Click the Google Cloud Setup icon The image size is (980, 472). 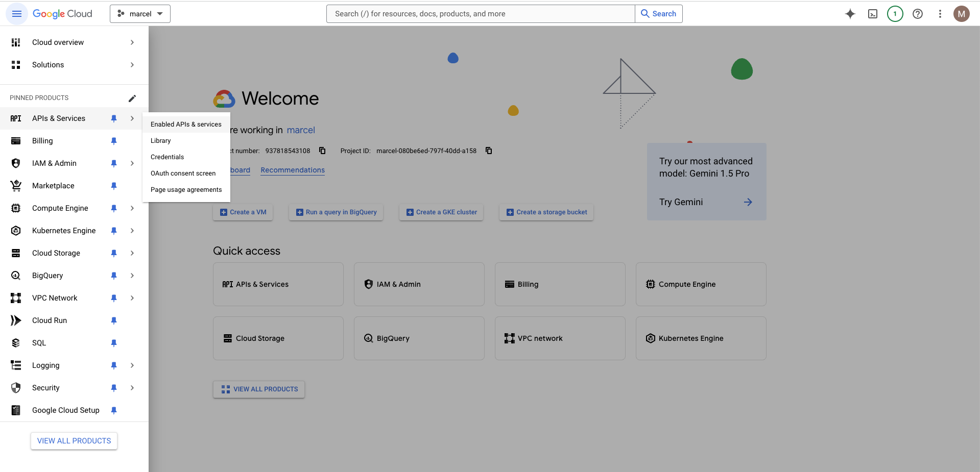(16, 410)
